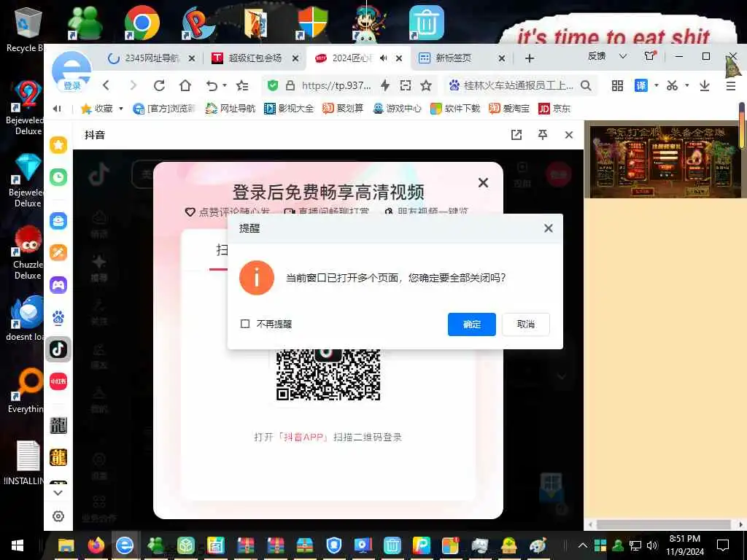Expand the chevron next to 反馈
747x560 pixels.
tap(623, 56)
